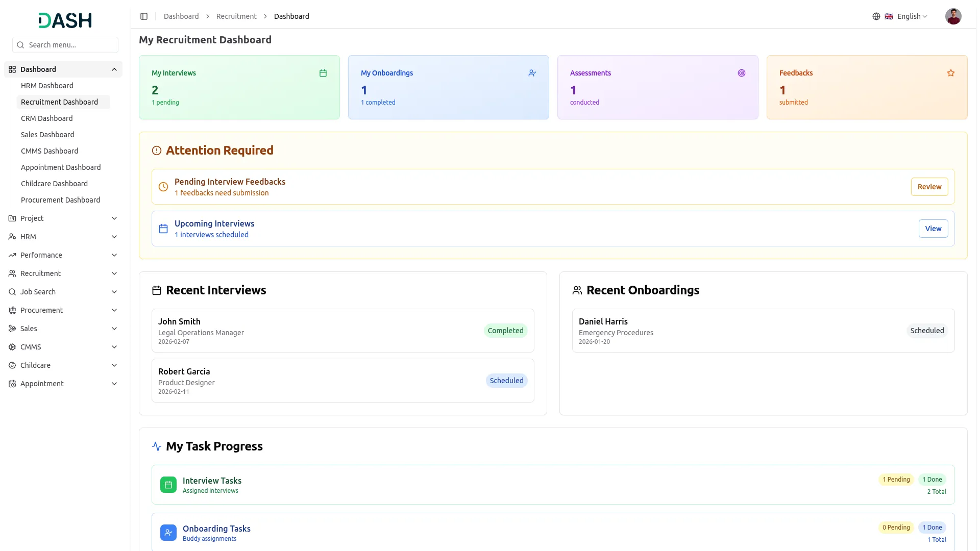The width and height of the screenshot is (980, 551).
Task: Click the View button for upcoming interviews
Action: (933, 229)
